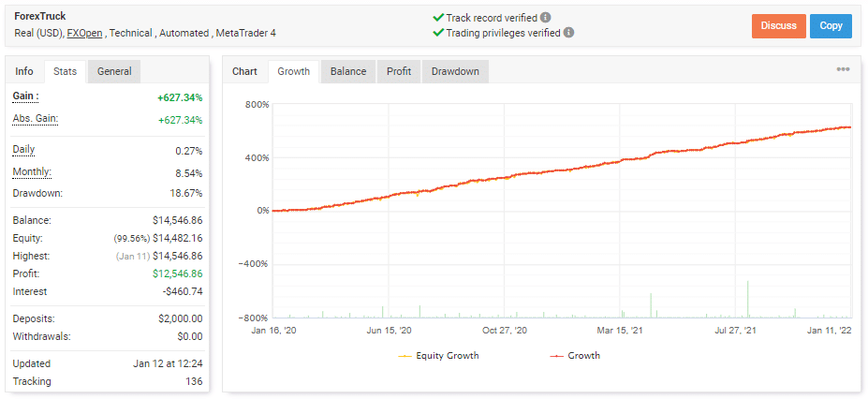Viewport: 868px width, 399px height.
Task: Click the blue Copy button
Action: point(831,26)
